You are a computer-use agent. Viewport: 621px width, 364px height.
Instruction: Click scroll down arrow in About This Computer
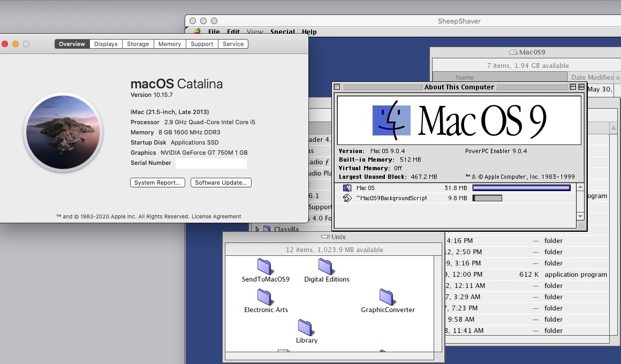pyautogui.click(x=580, y=216)
